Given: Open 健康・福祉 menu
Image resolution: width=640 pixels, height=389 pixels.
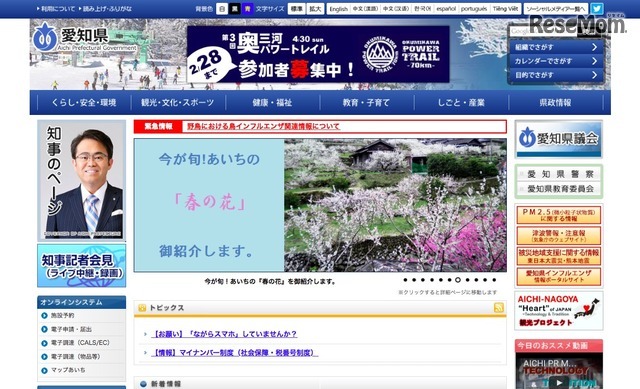Looking at the screenshot, I should point(272,102).
